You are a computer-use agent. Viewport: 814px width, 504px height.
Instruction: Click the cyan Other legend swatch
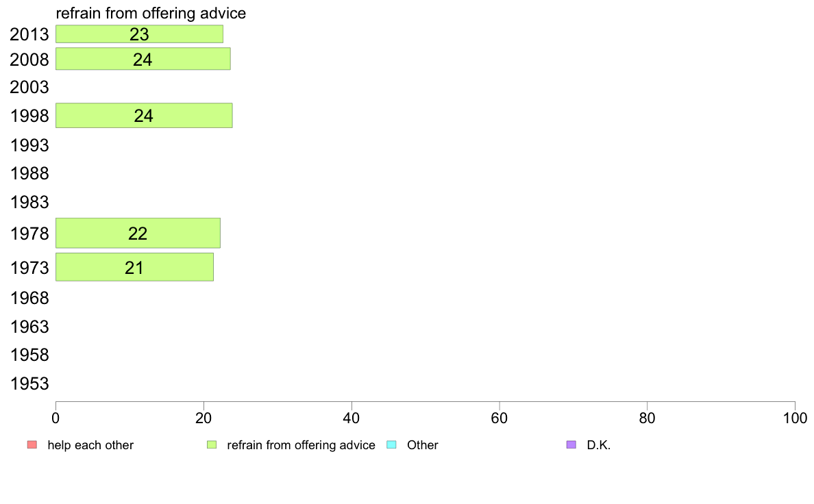(x=392, y=445)
